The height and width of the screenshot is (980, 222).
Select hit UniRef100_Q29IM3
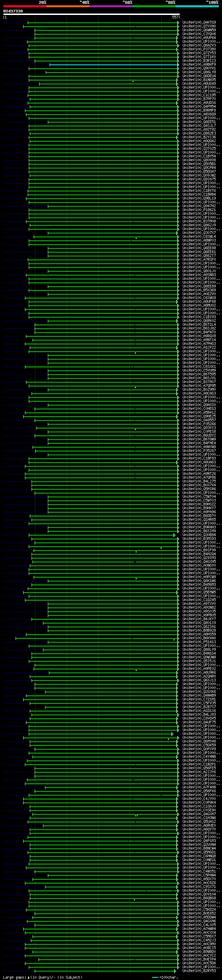point(199,558)
